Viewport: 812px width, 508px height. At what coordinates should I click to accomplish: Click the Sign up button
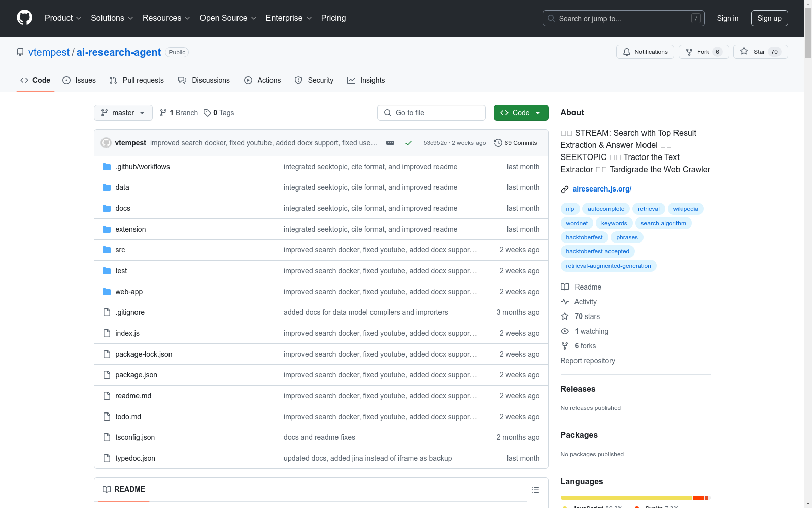(769, 18)
